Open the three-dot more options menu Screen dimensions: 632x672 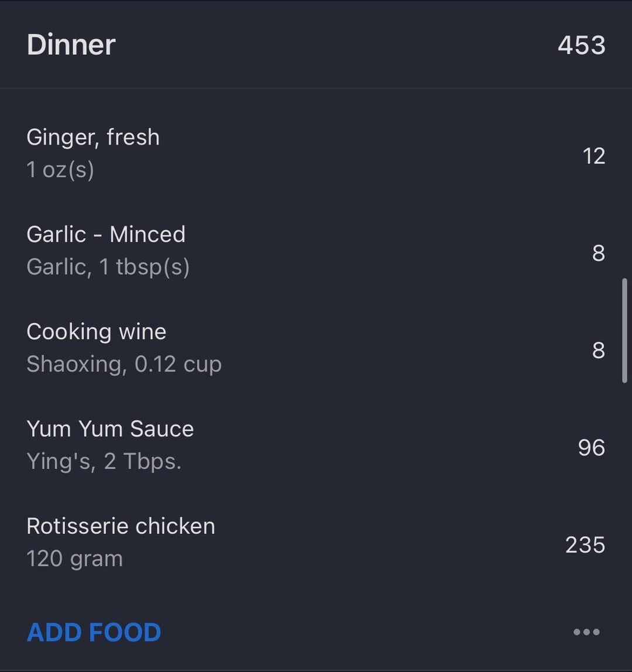pyautogui.click(x=586, y=632)
